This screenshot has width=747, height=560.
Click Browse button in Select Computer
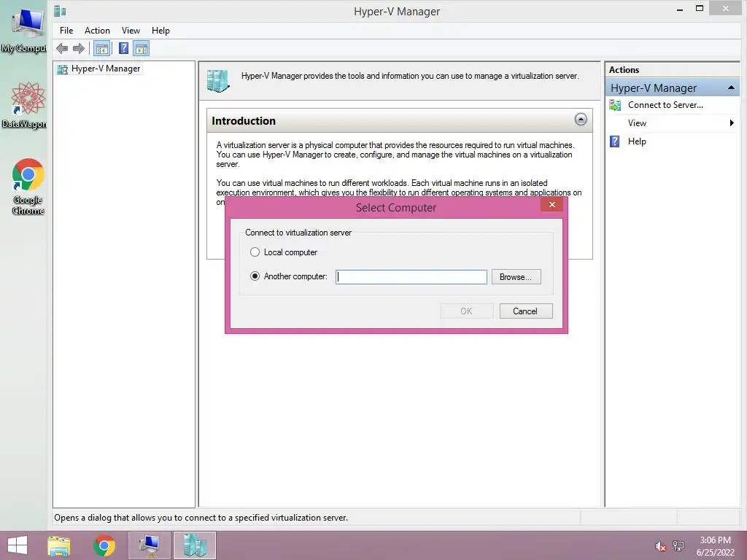click(x=516, y=276)
